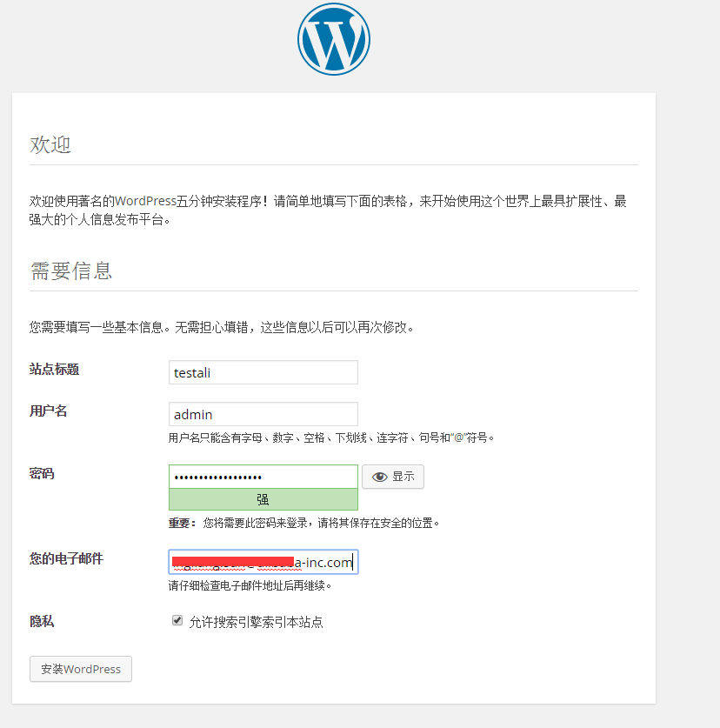This screenshot has height=728, width=720.
Task: Click the 您的电子邮件 field label
Action: pyautogui.click(x=66, y=558)
